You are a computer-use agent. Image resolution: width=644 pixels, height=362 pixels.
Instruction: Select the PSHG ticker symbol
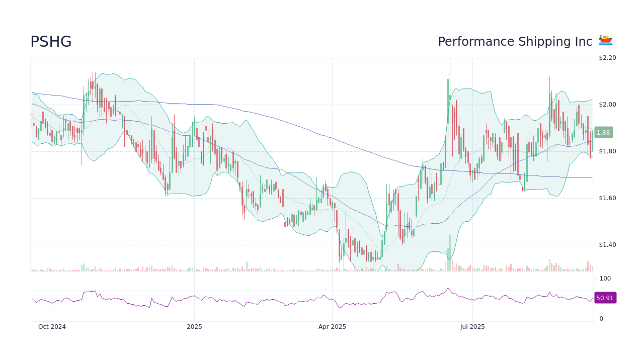point(51,42)
